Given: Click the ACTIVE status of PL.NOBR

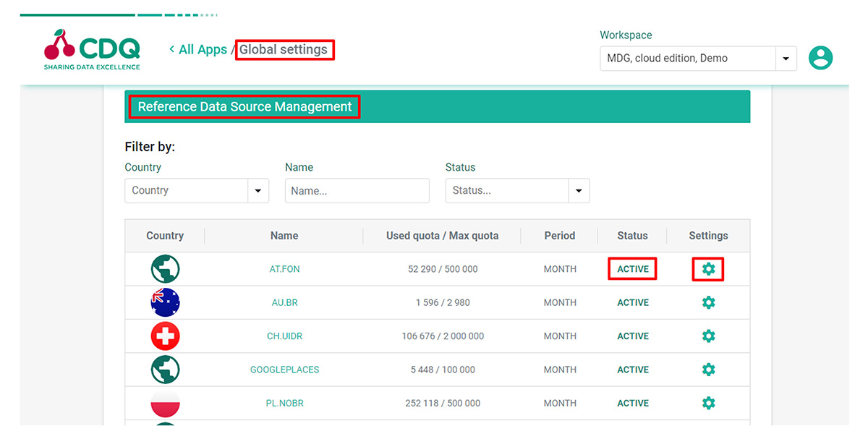Looking at the screenshot, I should pyautogui.click(x=633, y=403).
